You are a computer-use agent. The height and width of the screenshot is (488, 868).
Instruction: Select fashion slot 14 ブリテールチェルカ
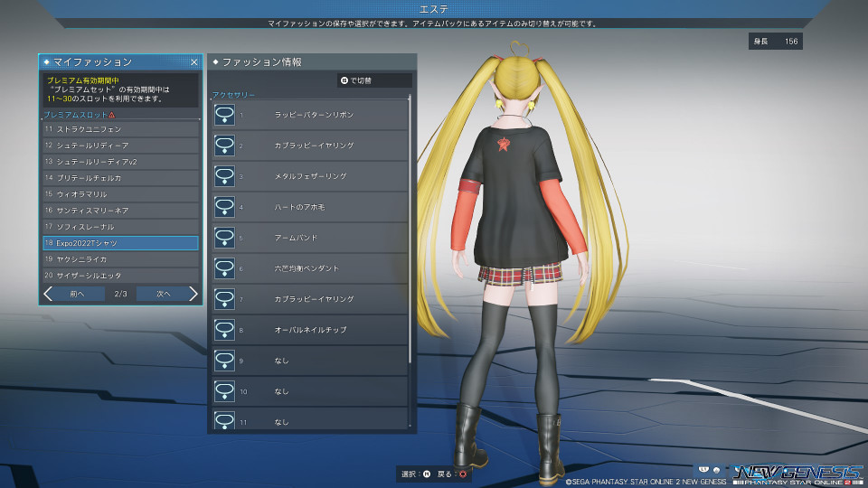pos(120,178)
